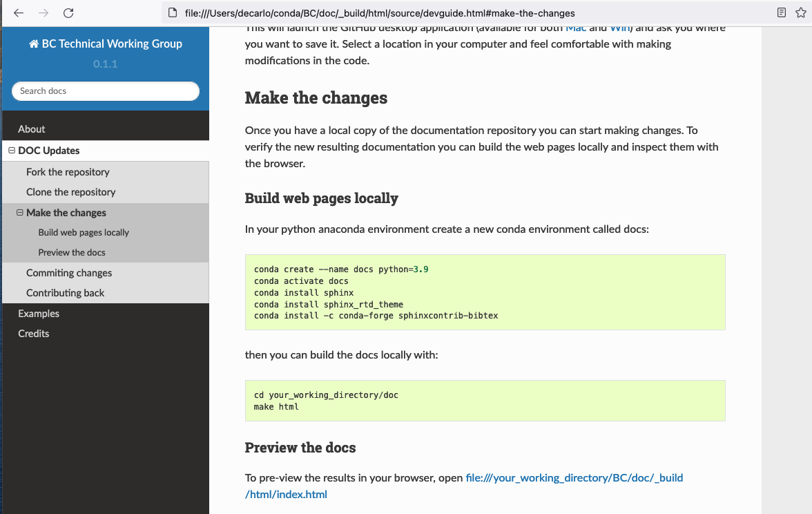812x514 pixels.
Task: Click the 'make html' code line
Action: (x=276, y=408)
